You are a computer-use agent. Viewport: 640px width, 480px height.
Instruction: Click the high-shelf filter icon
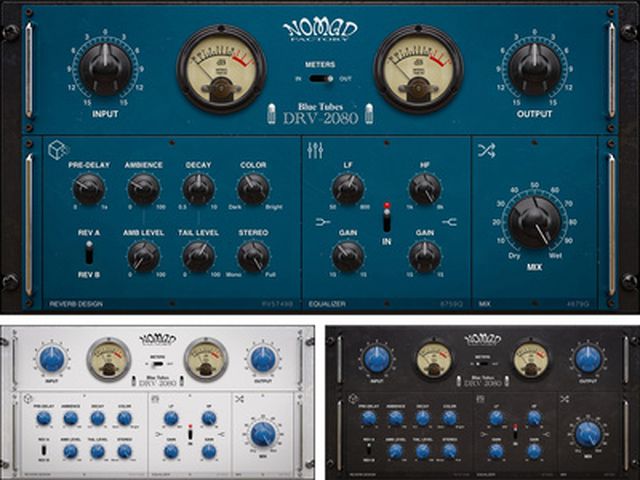(x=450, y=222)
